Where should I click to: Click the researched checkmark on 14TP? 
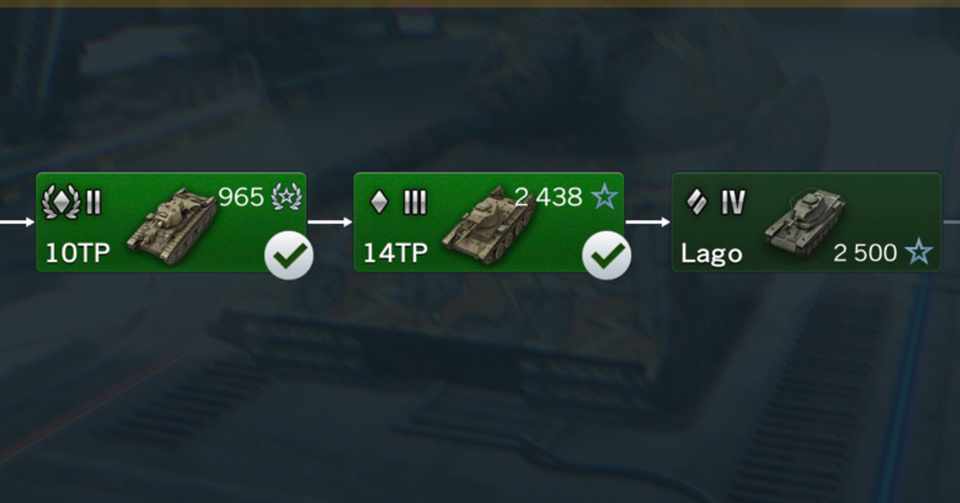point(607,255)
